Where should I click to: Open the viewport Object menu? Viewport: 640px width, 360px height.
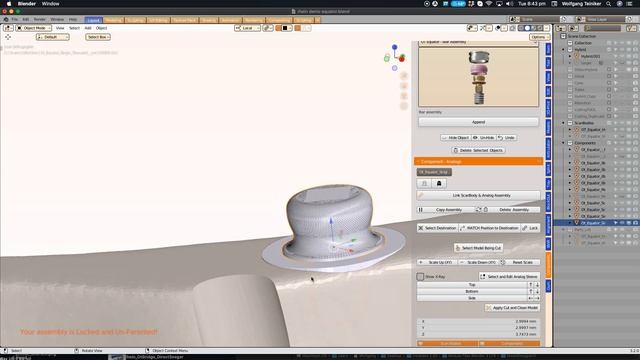[101, 28]
